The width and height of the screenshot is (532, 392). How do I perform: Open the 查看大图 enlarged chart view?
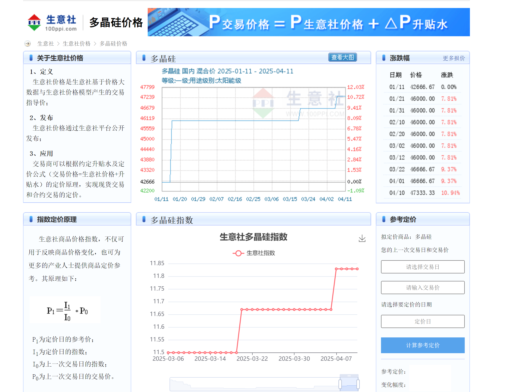click(342, 57)
